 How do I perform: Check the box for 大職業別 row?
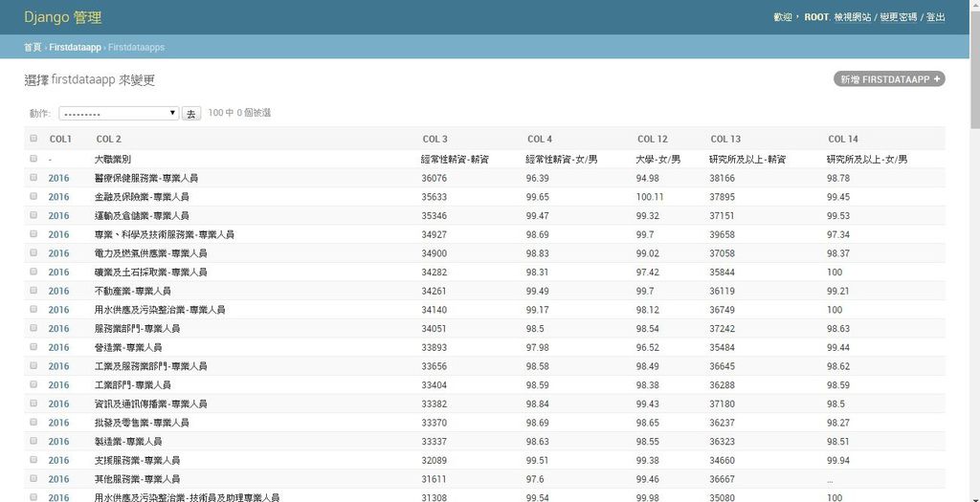pyautogui.click(x=33, y=160)
